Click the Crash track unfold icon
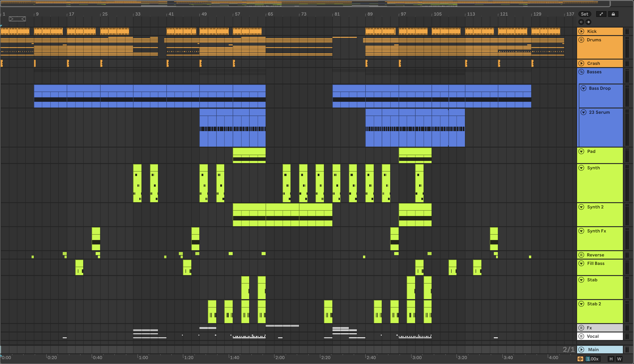The height and width of the screenshot is (364, 634). click(x=582, y=63)
